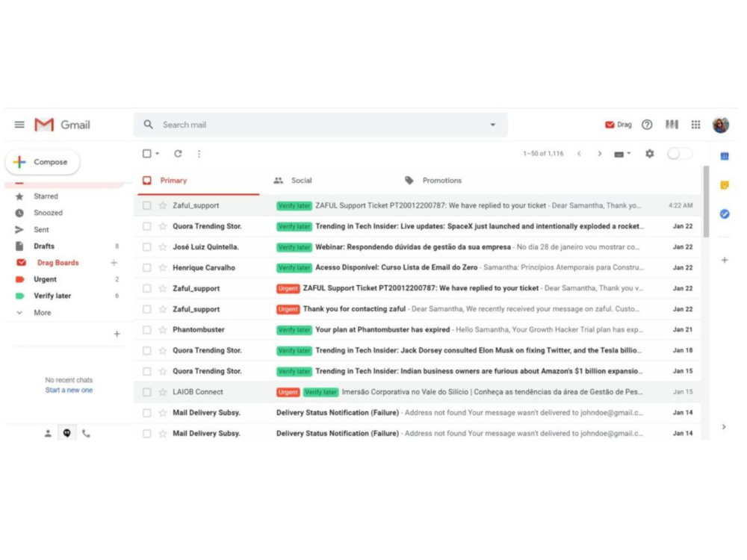Image resolution: width=747 pixels, height=560 pixels.
Task: Open the select dropdown arrow beside checkbox
Action: 158,154
